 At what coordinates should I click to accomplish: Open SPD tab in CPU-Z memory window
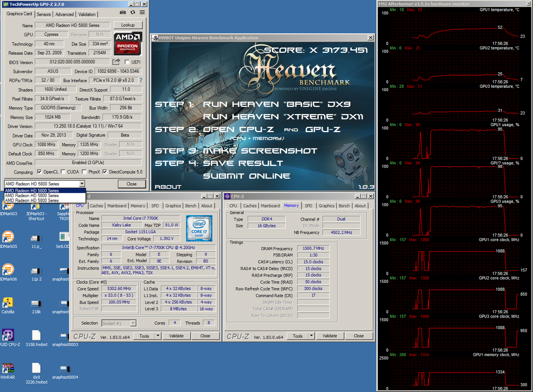[308, 206]
